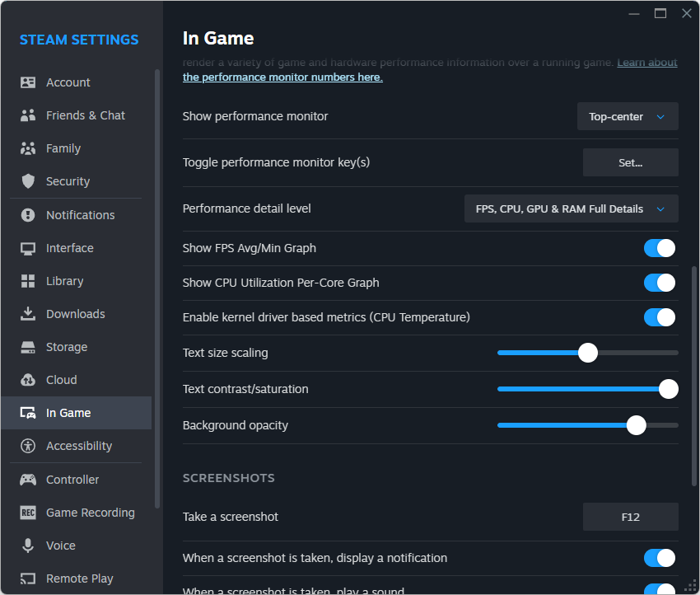Click the Background opacity slider handle
Image resolution: width=700 pixels, height=595 pixels.
(636, 425)
